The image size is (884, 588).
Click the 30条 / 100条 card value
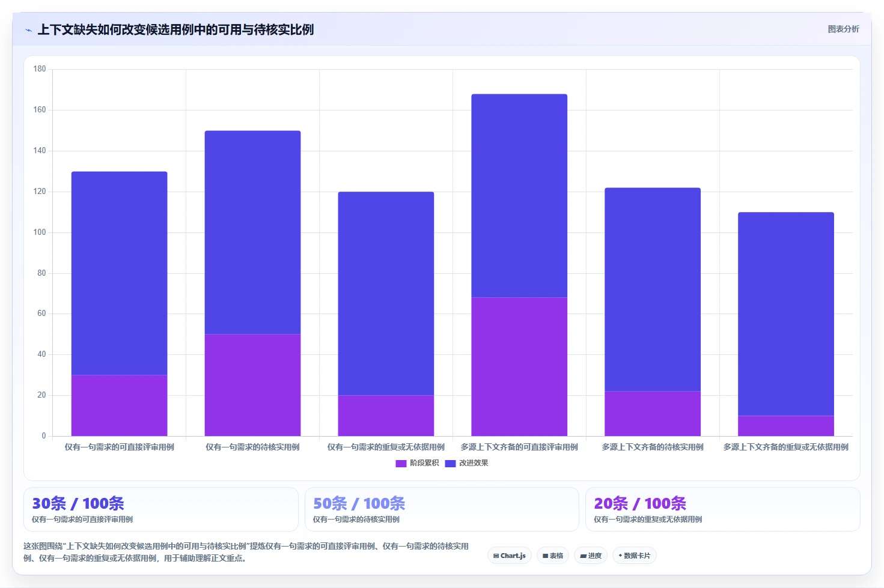pyautogui.click(x=78, y=503)
